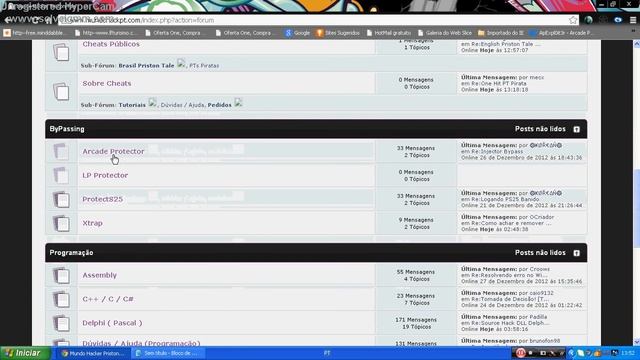Click the Delphi ( Pascal ) board icon

61,323
